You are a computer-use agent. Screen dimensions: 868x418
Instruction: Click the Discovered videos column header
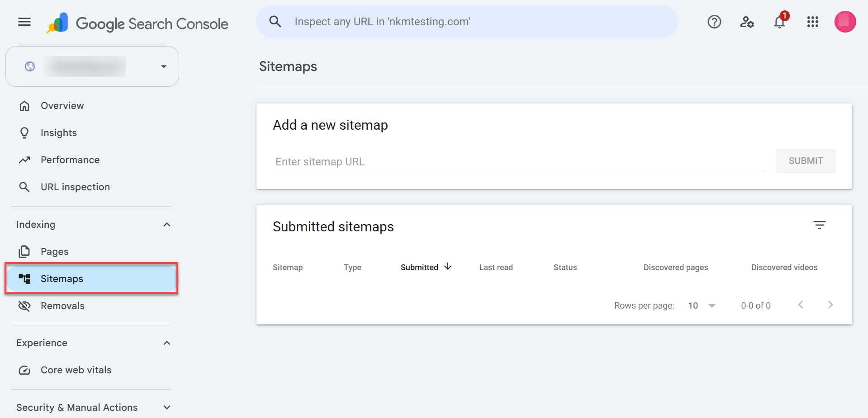pos(784,268)
